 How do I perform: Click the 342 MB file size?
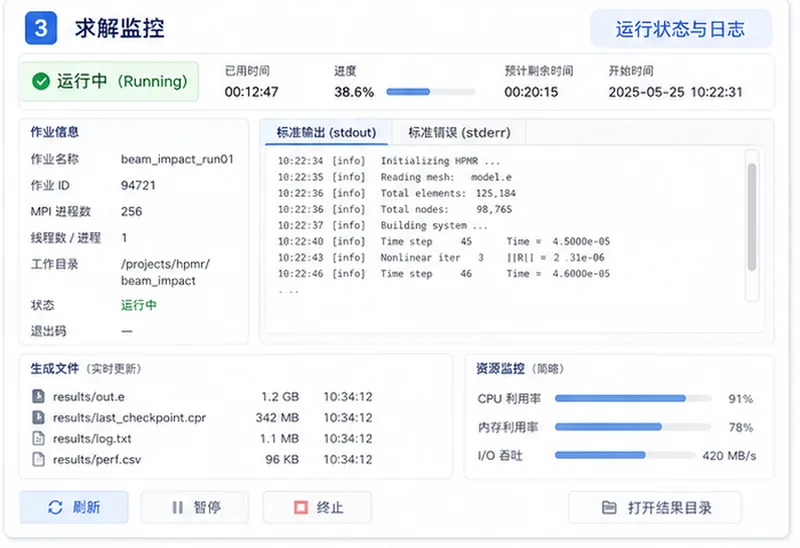277,417
